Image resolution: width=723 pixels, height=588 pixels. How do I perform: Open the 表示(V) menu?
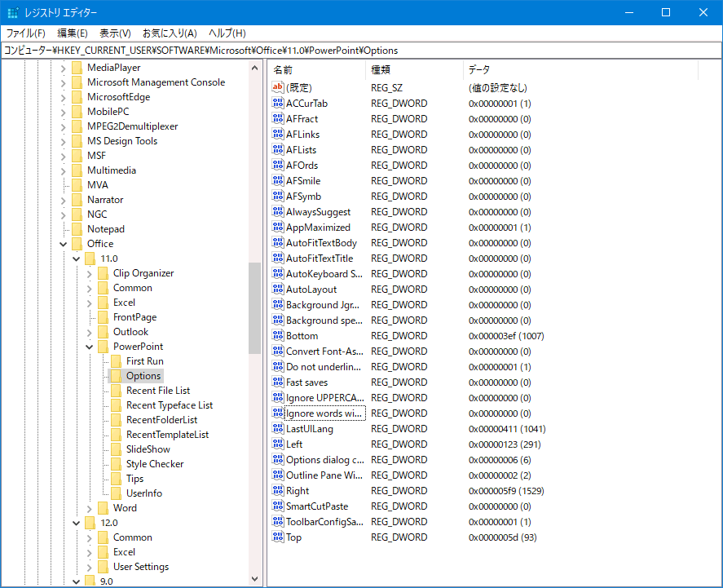(115, 33)
